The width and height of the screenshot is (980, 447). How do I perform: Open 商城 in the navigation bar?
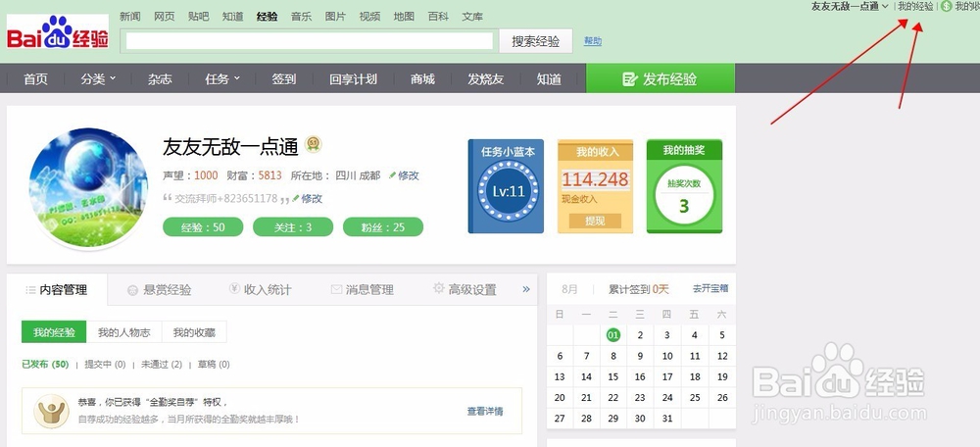(422, 78)
